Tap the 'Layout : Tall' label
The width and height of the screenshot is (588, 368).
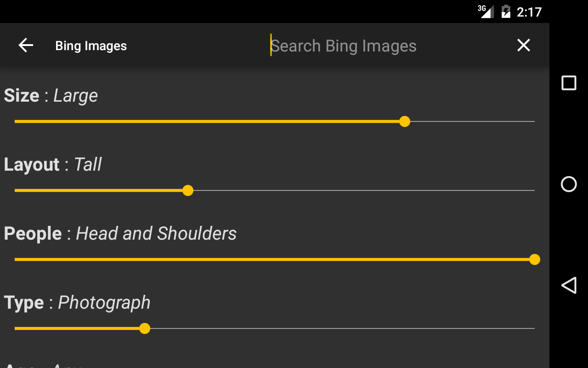point(53,165)
